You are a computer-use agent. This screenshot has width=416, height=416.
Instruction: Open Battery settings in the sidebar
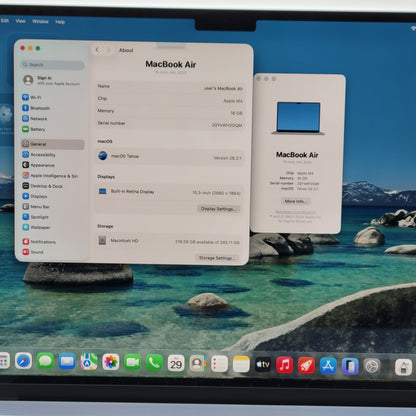coord(53,129)
